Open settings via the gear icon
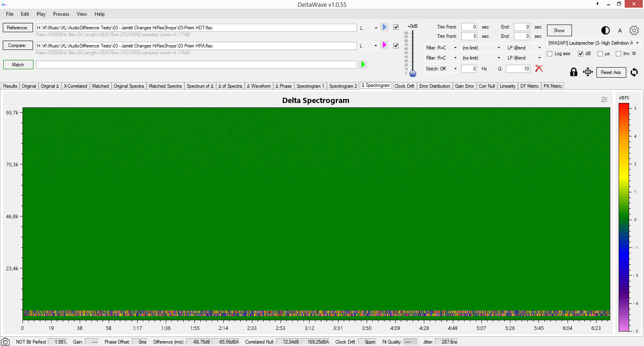This screenshot has height=346, width=644. pos(634,31)
